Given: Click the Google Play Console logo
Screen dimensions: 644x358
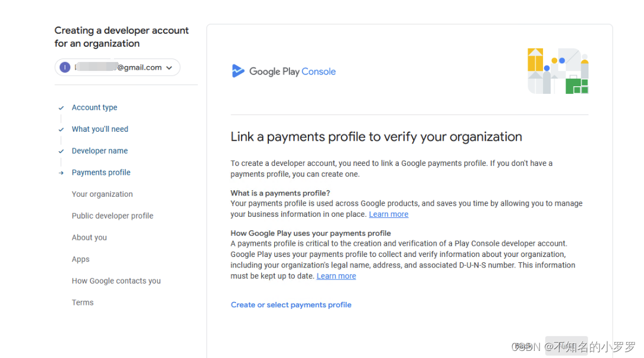Looking at the screenshot, I should pos(284,71).
